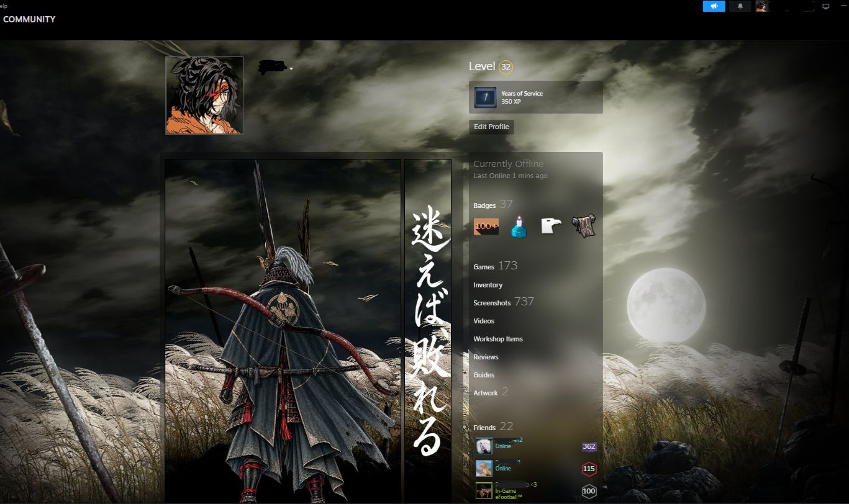Open Workshop Items

click(498, 339)
